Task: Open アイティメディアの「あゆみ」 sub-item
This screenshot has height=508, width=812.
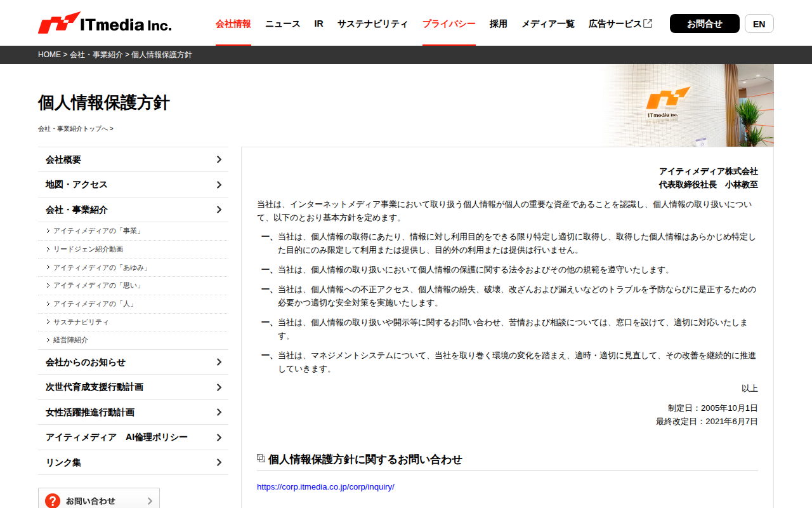Action: (101, 267)
